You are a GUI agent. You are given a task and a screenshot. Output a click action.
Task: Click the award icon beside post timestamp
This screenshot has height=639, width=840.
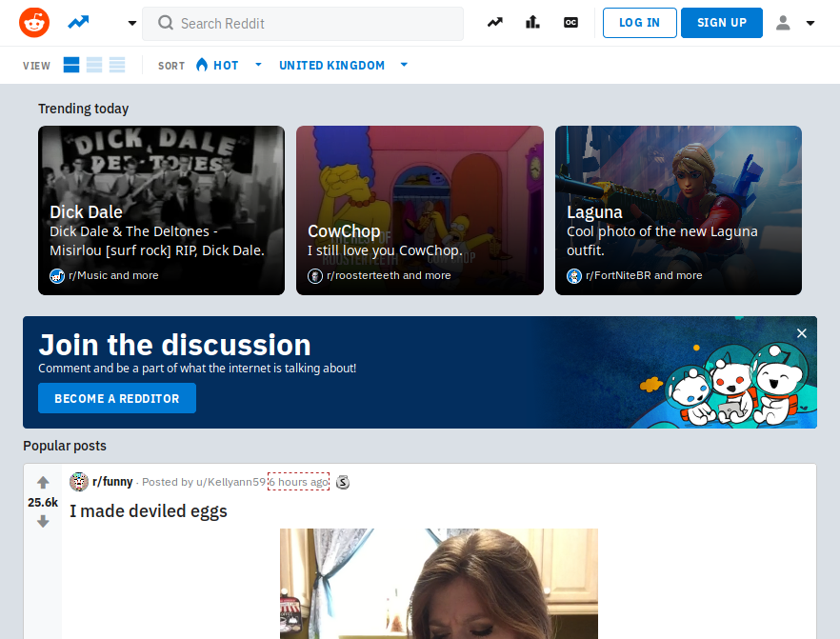pos(343,482)
